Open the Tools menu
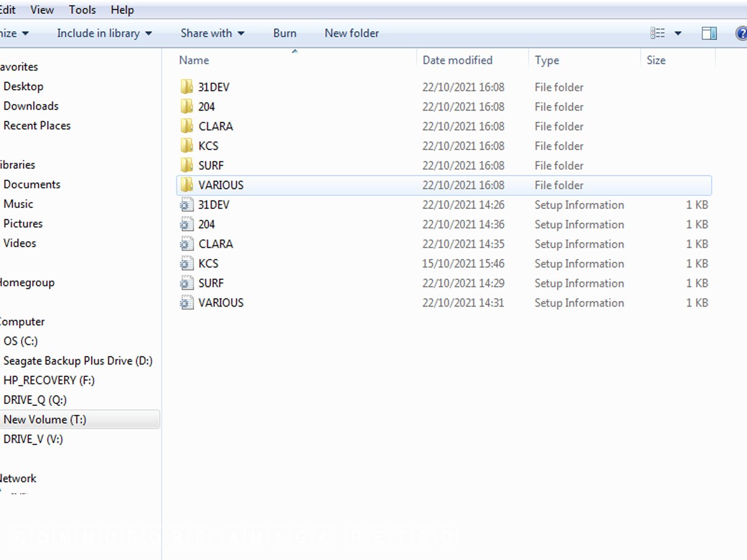This screenshot has height=560, width=747. pos(82,10)
